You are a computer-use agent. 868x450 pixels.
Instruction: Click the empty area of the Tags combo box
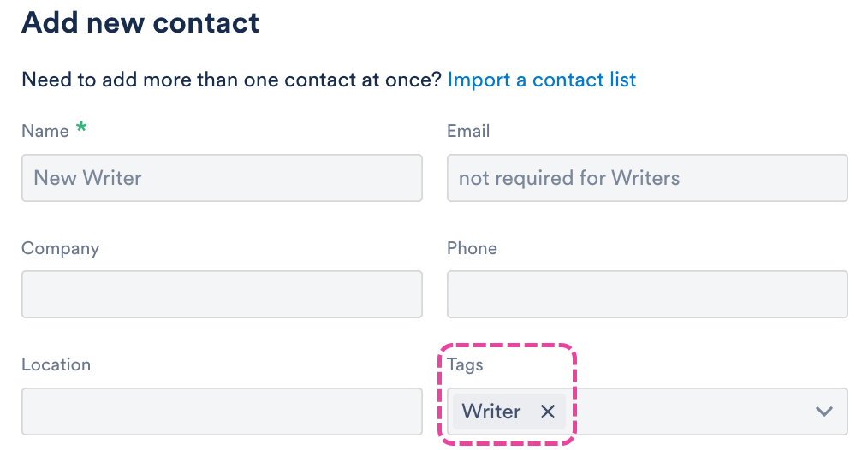click(693, 412)
